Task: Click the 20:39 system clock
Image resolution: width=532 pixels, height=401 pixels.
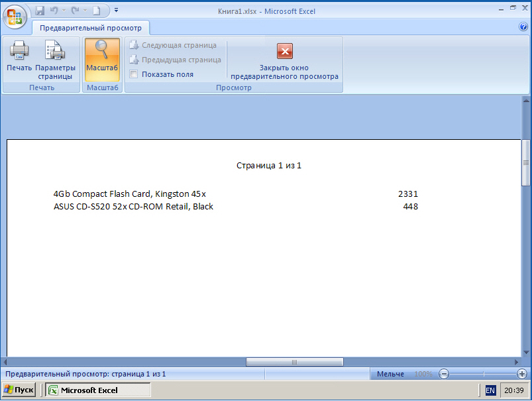Action: pyautogui.click(x=514, y=390)
